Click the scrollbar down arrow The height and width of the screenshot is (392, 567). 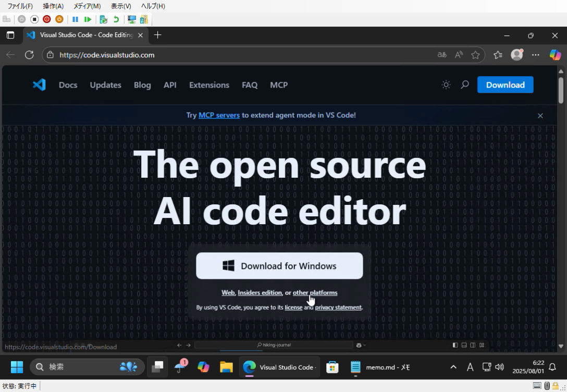561,346
